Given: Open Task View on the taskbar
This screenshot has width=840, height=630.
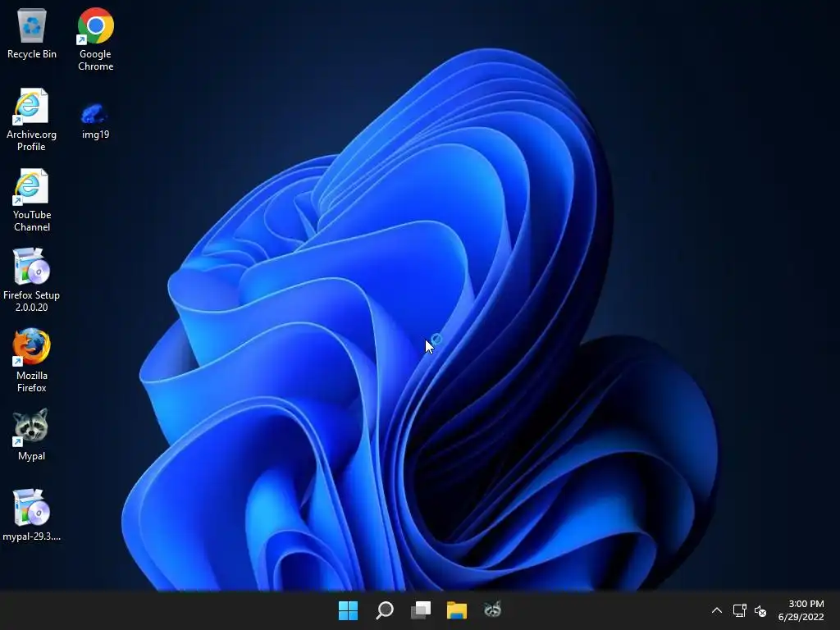Looking at the screenshot, I should [421, 610].
